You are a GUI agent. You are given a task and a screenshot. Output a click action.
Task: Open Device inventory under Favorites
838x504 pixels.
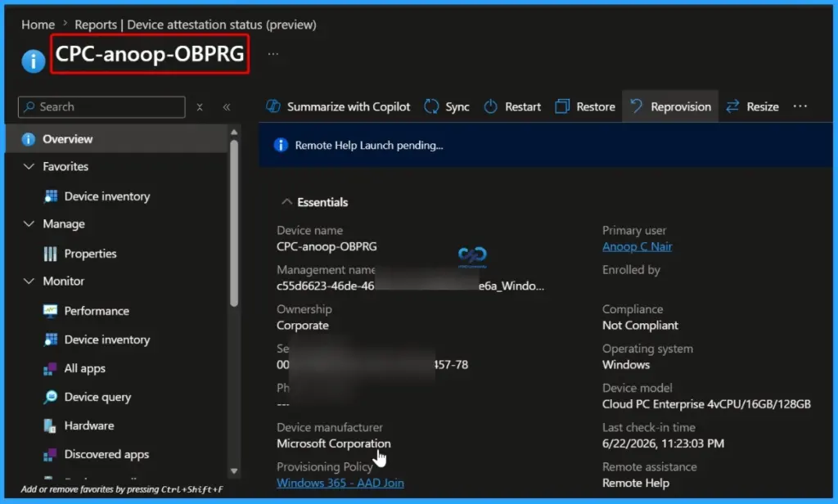point(107,196)
